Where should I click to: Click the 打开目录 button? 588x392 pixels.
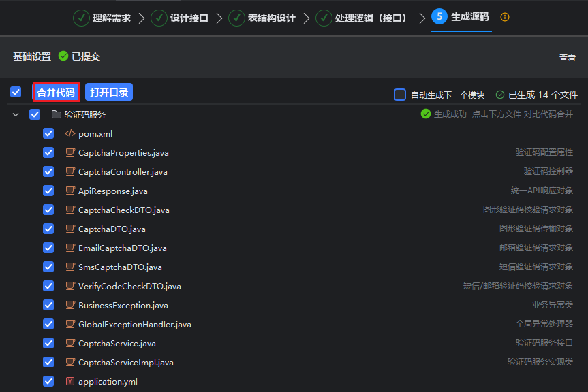109,92
